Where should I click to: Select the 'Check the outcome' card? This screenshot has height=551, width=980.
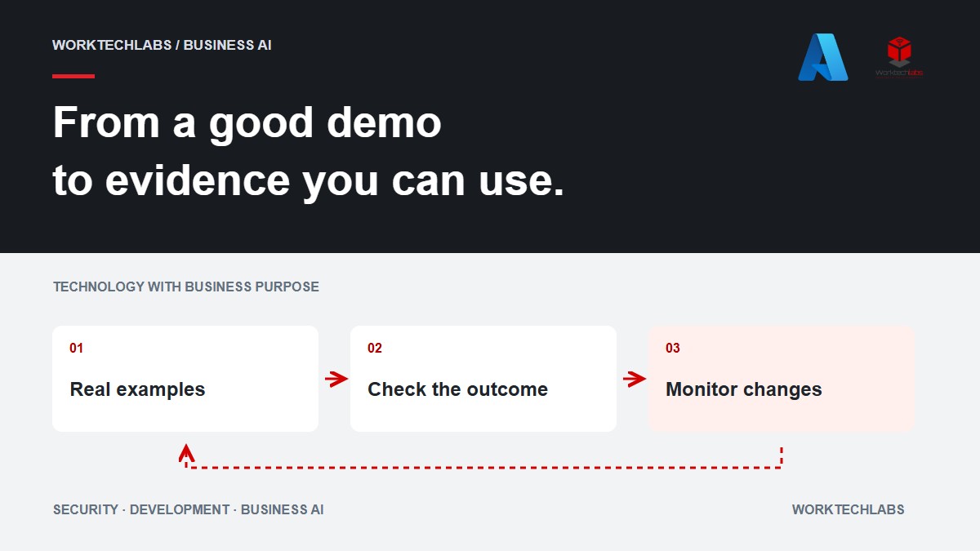point(483,379)
